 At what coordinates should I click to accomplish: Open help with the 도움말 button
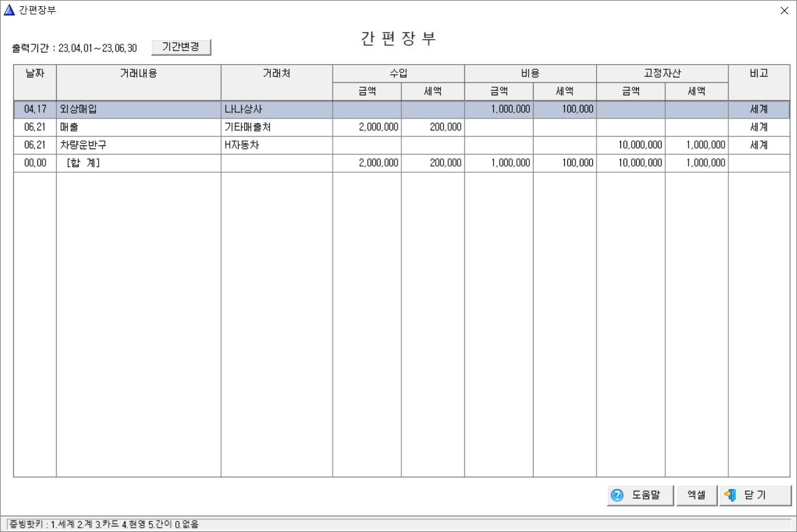click(x=640, y=495)
